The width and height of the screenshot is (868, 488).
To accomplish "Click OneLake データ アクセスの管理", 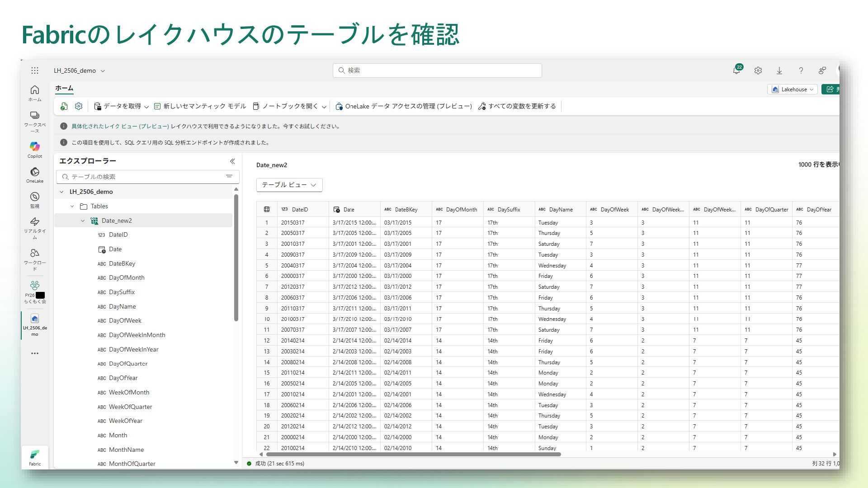I will [x=404, y=106].
